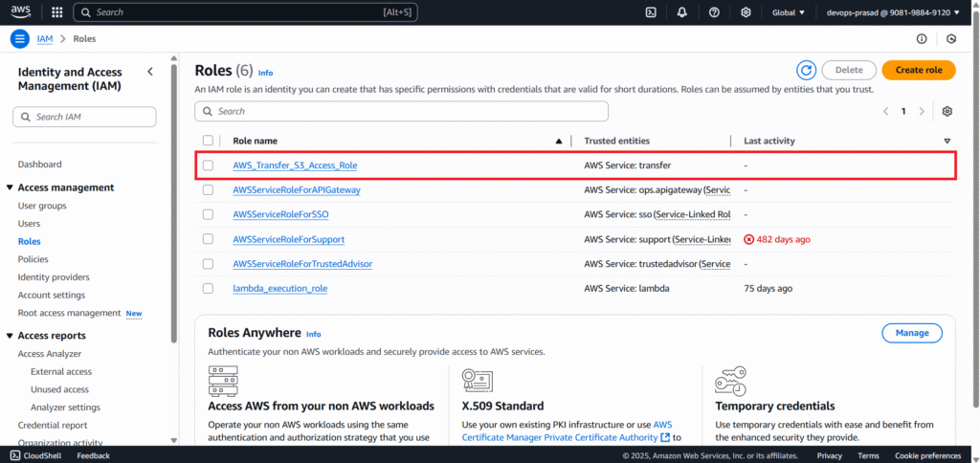Open Credential report in sidebar
Viewport: 980px width, 463px height.
[x=53, y=425]
